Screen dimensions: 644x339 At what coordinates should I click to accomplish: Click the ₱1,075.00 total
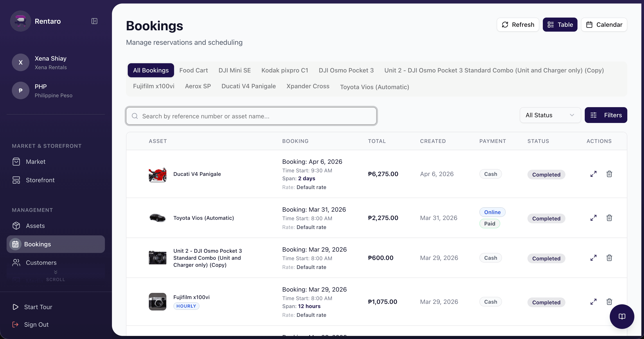coord(383,302)
